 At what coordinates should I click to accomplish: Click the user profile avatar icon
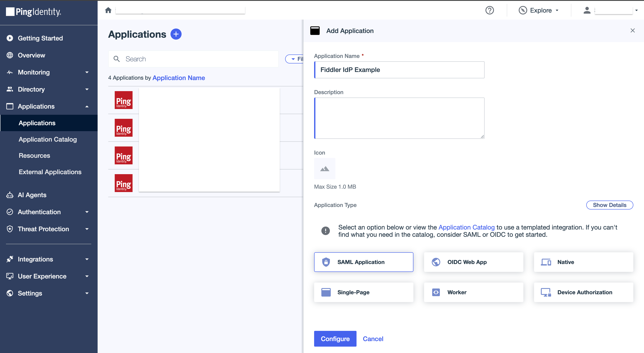click(587, 10)
